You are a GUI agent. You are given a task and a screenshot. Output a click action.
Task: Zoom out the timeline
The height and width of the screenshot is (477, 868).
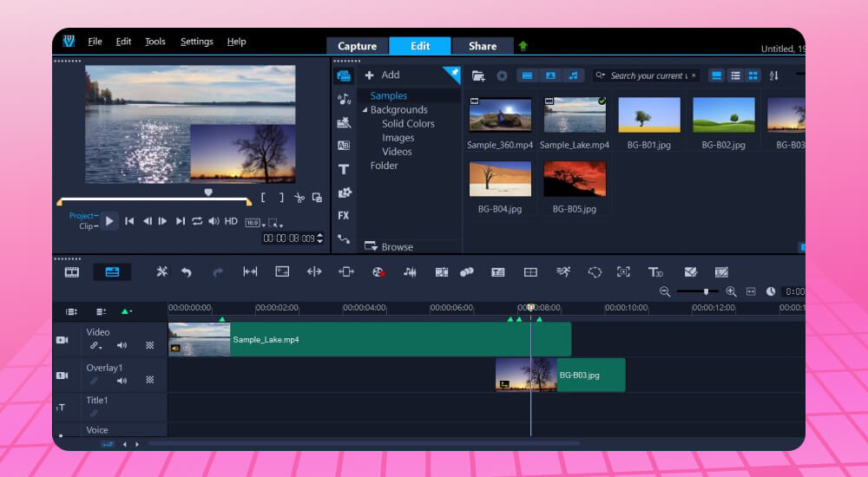(665, 291)
